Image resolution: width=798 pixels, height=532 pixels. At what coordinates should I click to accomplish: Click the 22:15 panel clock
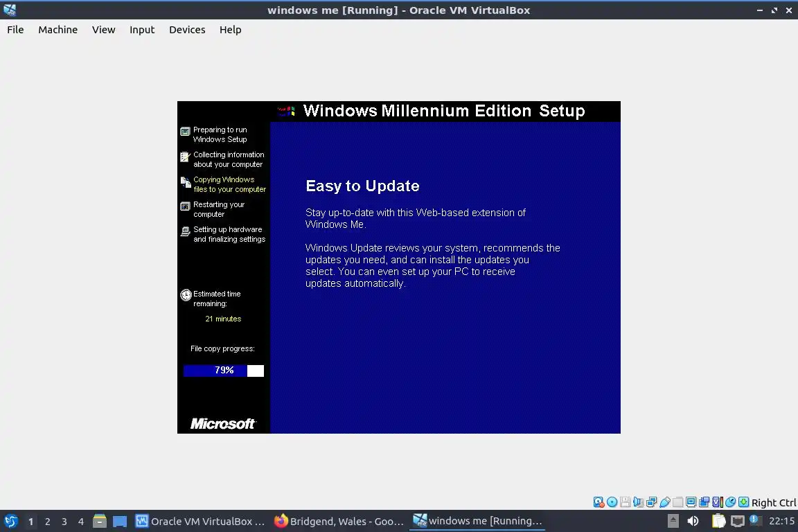click(x=781, y=521)
